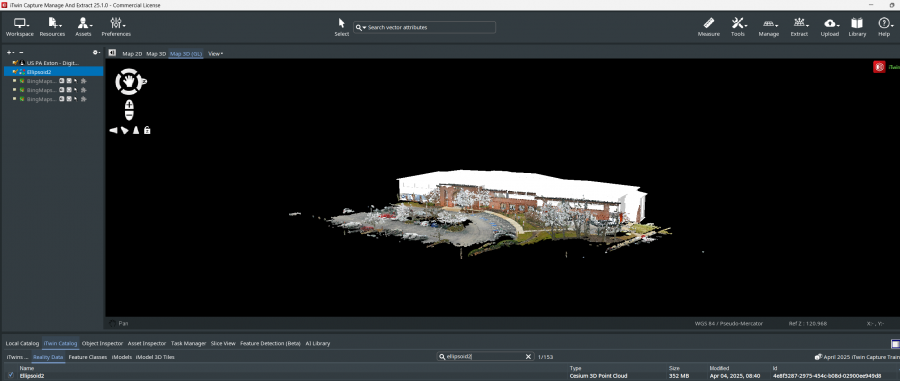Viewport: 900px width, 381px height.
Task: Select the Measure ruler tool
Action: (709, 27)
